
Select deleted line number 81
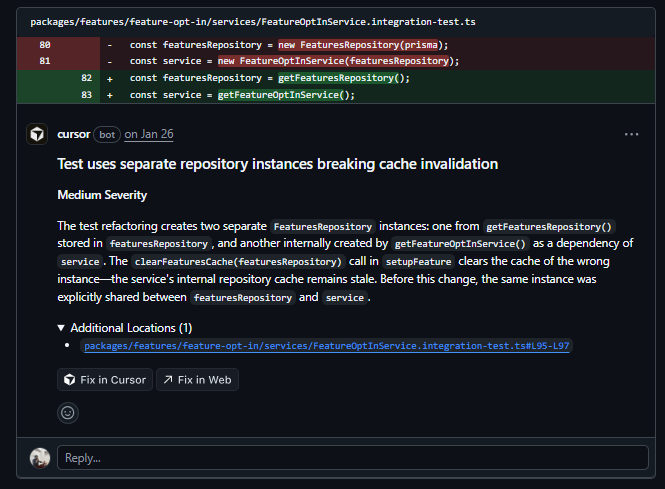pyautogui.click(x=45, y=61)
